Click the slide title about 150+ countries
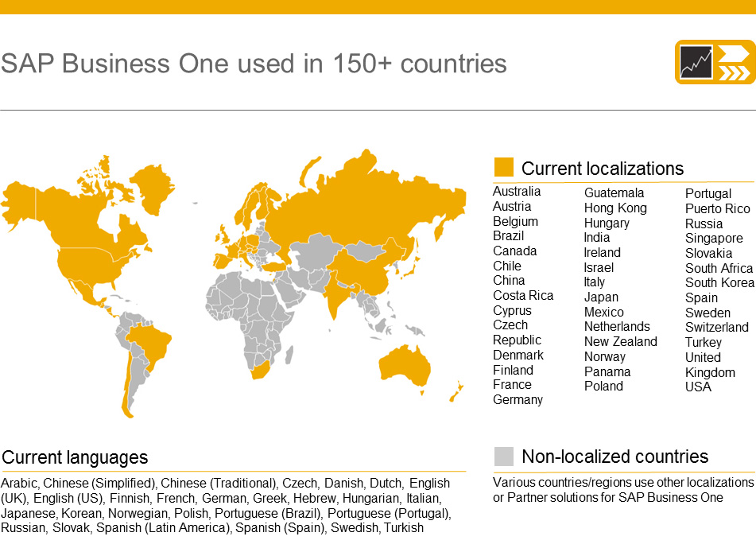The height and width of the screenshot is (548, 756). (x=254, y=64)
